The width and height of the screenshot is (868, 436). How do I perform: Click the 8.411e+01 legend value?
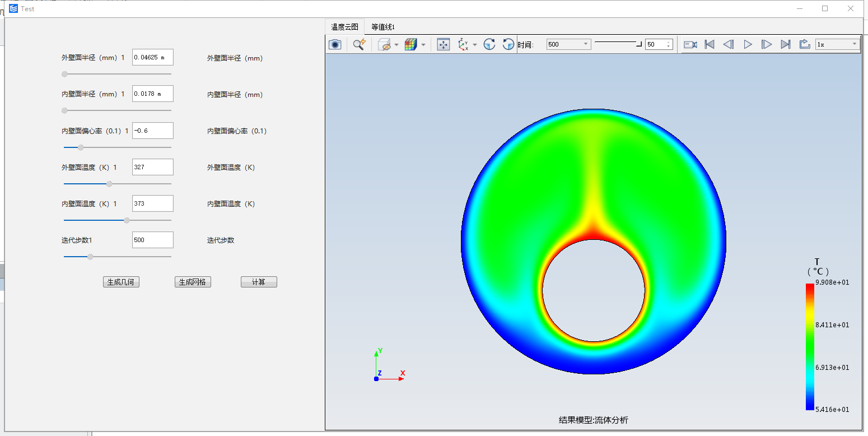[x=832, y=325]
